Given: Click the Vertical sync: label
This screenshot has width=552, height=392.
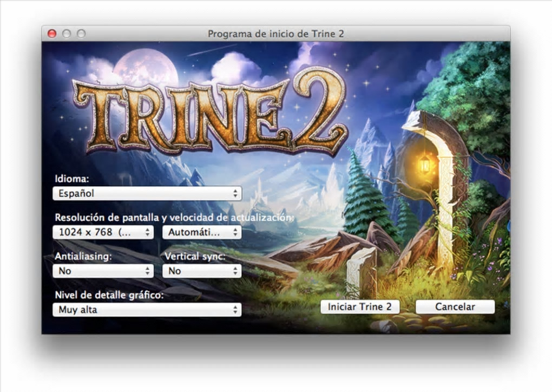Looking at the screenshot, I should click(x=195, y=256).
